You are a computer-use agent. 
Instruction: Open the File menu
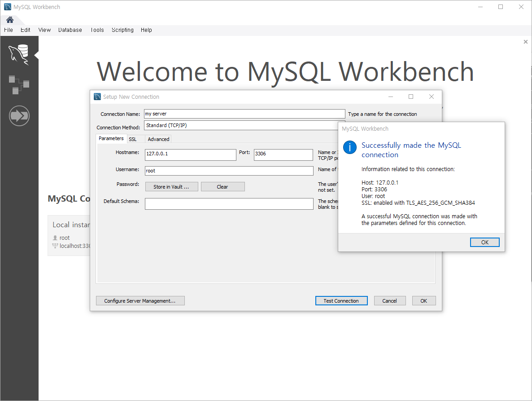(x=9, y=30)
